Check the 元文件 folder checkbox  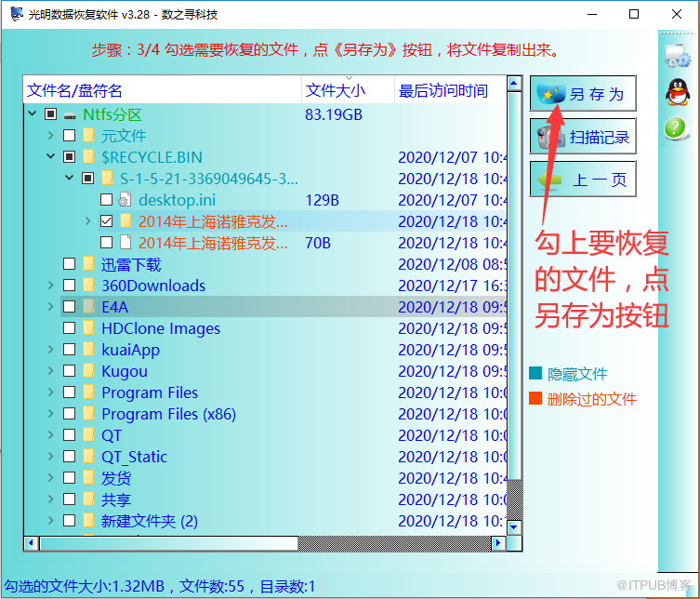[x=69, y=136]
